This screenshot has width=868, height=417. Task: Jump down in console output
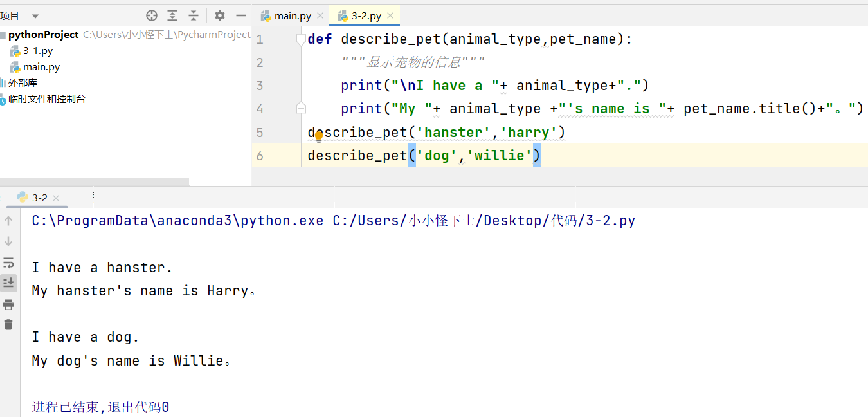click(8, 241)
